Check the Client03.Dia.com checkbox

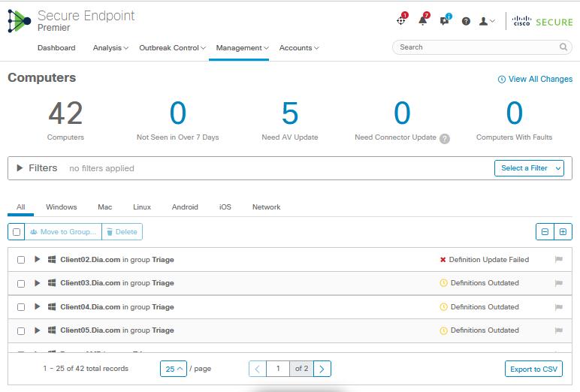pyautogui.click(x=21, y=283)
